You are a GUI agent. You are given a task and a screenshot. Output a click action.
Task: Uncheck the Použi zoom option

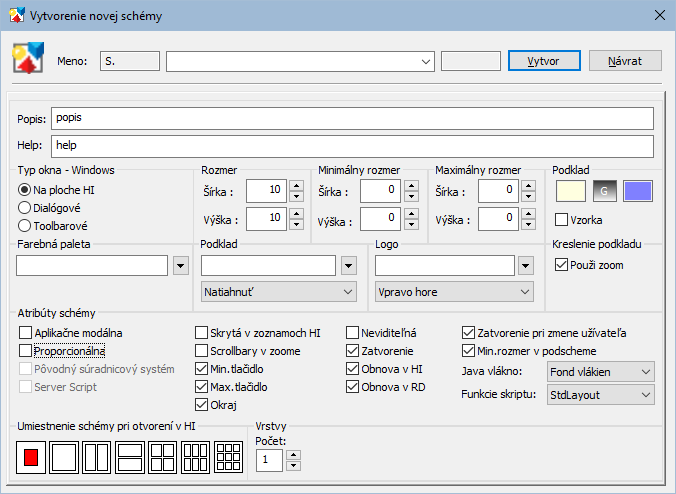tap(561, 265)
